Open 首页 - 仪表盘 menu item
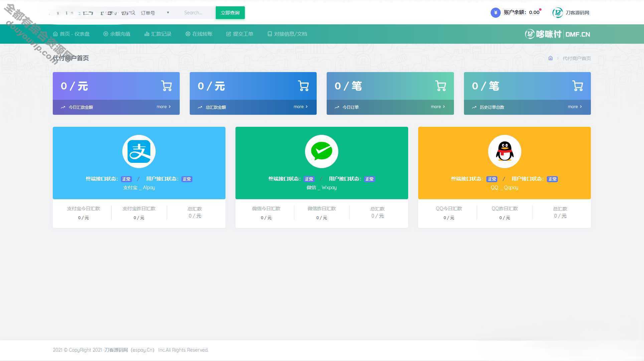The width and height of the screenshot is (644, 361). coord(71,34)
